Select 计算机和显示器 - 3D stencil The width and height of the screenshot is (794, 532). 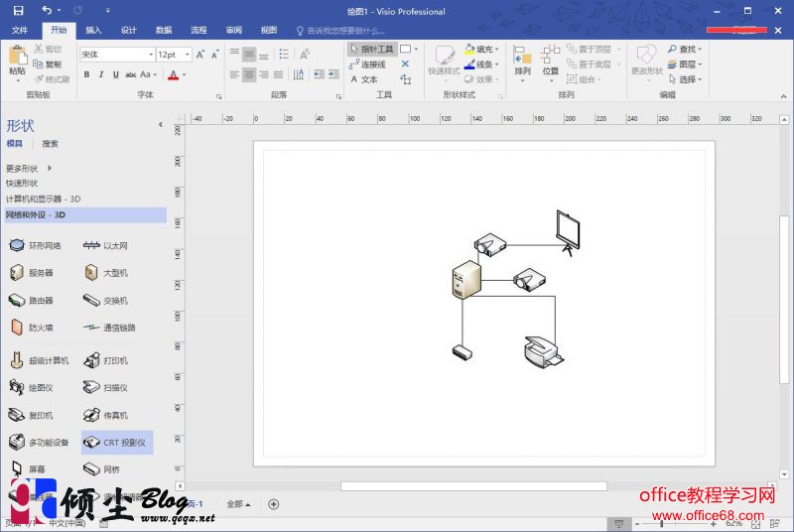tap(43, 199)
